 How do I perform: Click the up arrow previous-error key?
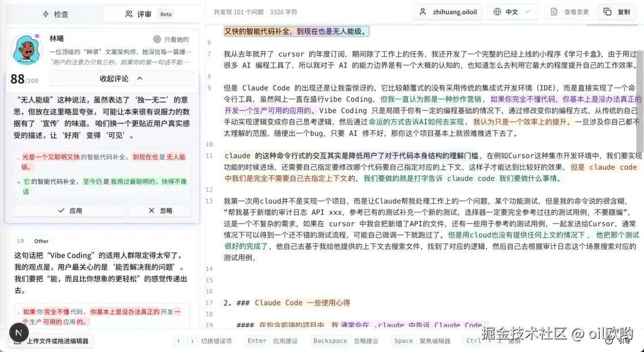coord(178,341)
